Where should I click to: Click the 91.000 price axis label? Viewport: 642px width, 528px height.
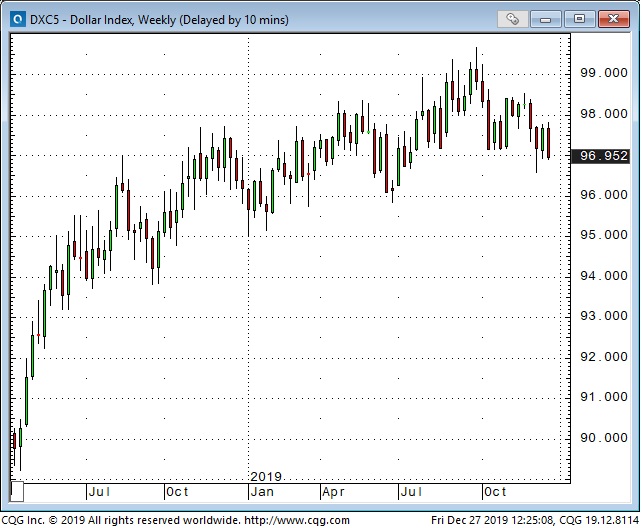point(604,397)
